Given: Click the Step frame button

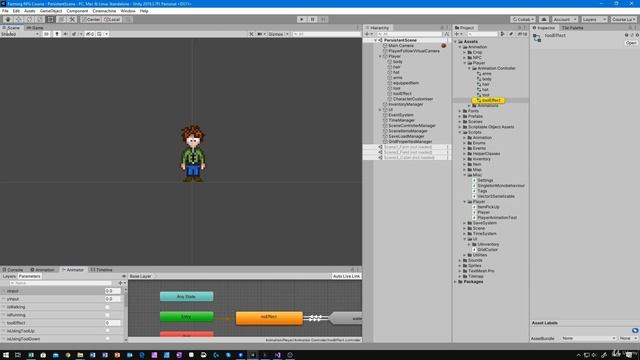Looking at the screenshot, I should pos(323,19).
